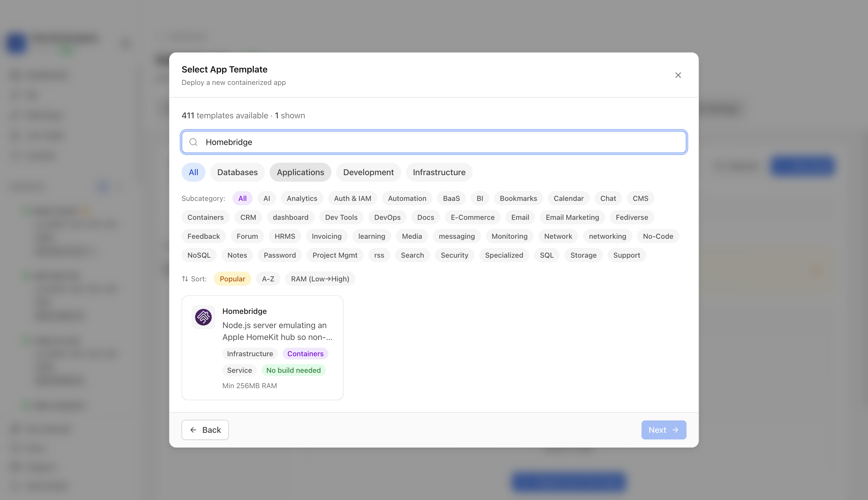Image resolution: width=868 pixels, height=500 pixels.
Task: Filter by Notes subcategory
Action: [x=237, y=255]
